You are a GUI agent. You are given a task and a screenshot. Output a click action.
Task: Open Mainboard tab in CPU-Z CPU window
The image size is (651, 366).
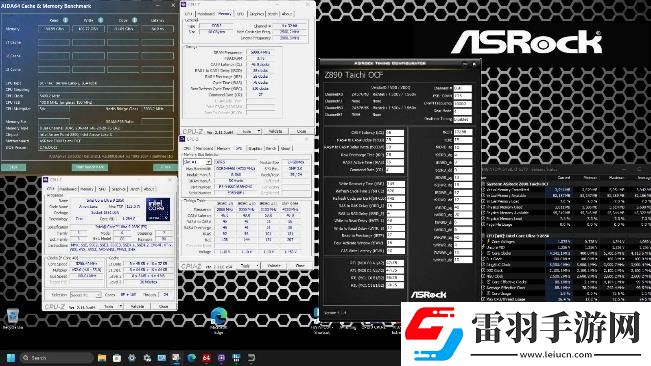click(x=68, y=189)
